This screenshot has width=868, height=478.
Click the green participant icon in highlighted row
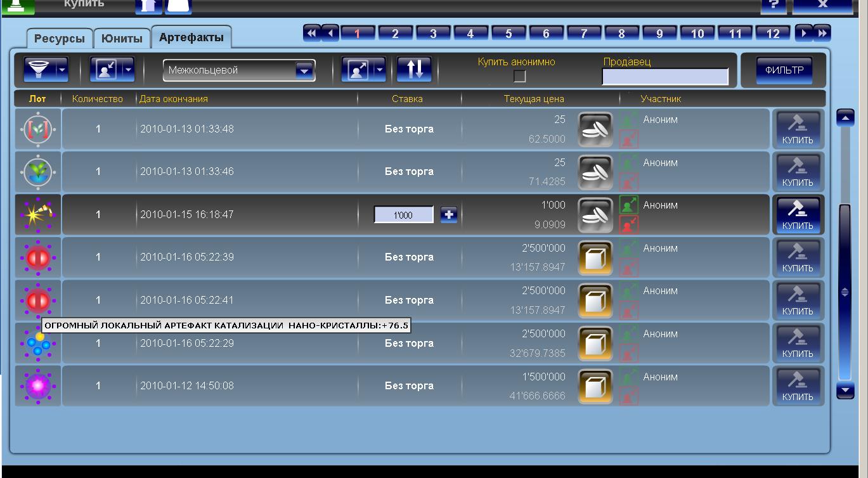pos(628,205)
